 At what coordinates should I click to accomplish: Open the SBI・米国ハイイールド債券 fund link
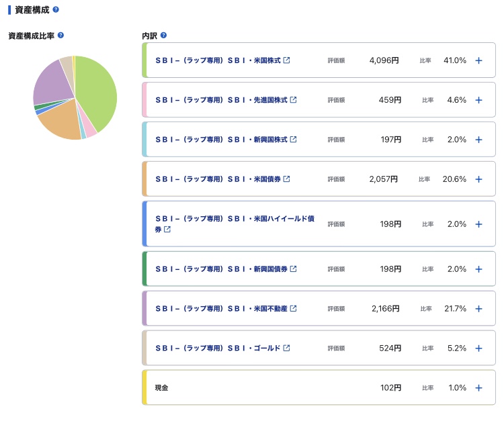235,224
